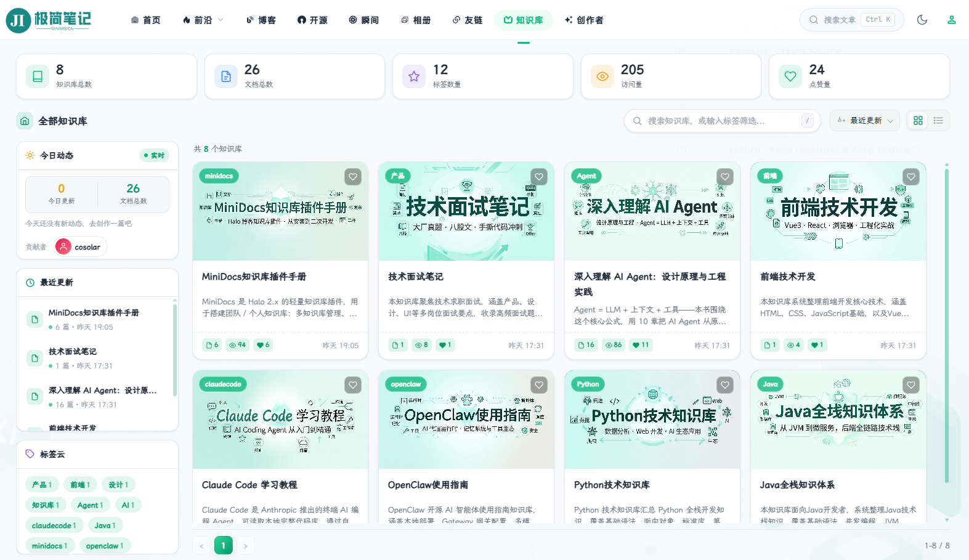This screenshot has height=560, width=969.
Task: Open the 开源 nav item
Action: [x=312, y=20]
